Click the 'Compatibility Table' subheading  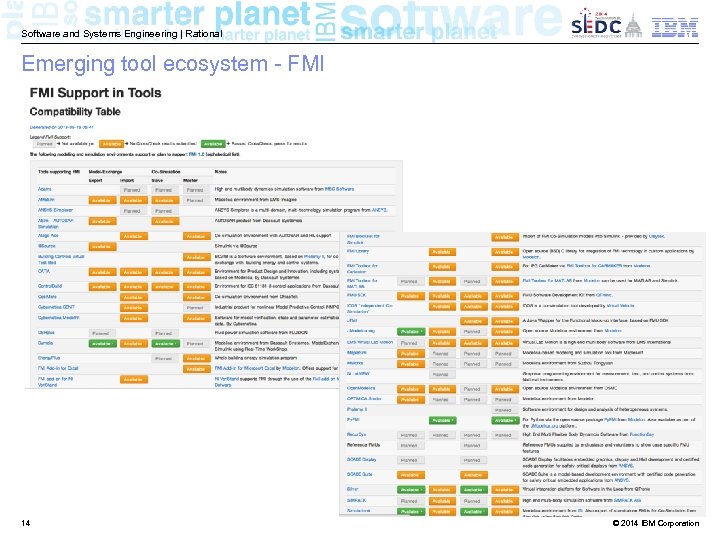pos(75,112)
